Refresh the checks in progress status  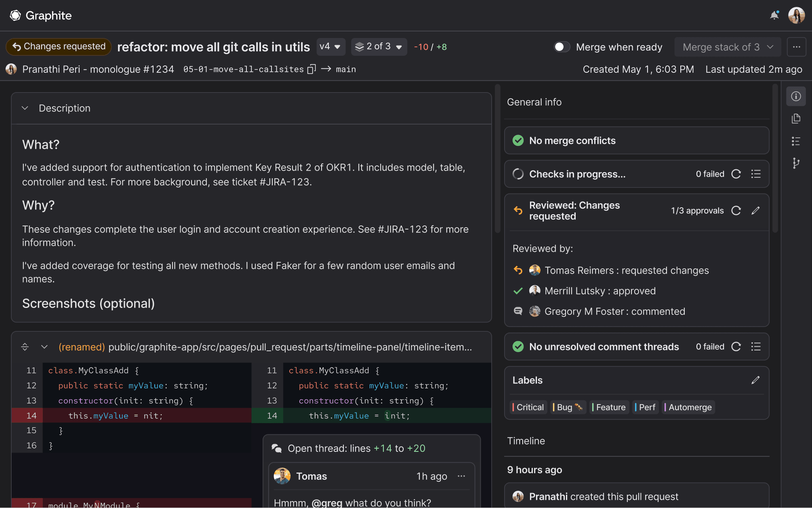click(736, 174)
